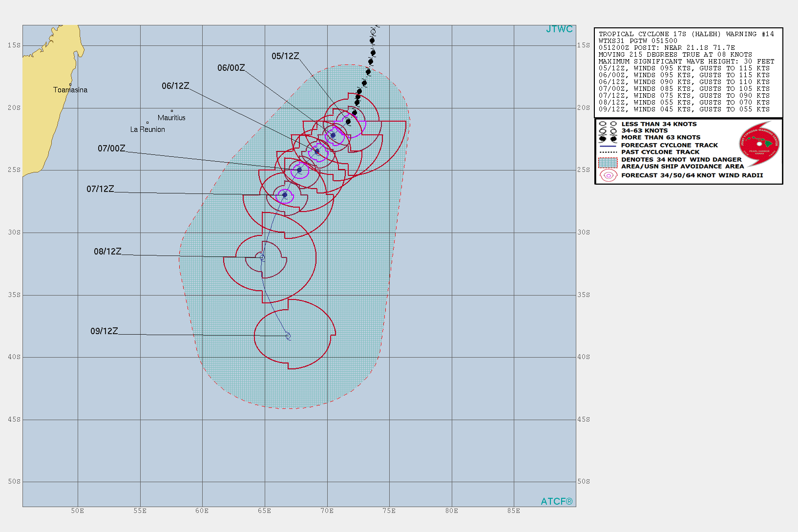Click the Mauritius island label
This screenshot has width=798, height=532.
[x=171, y=118]
